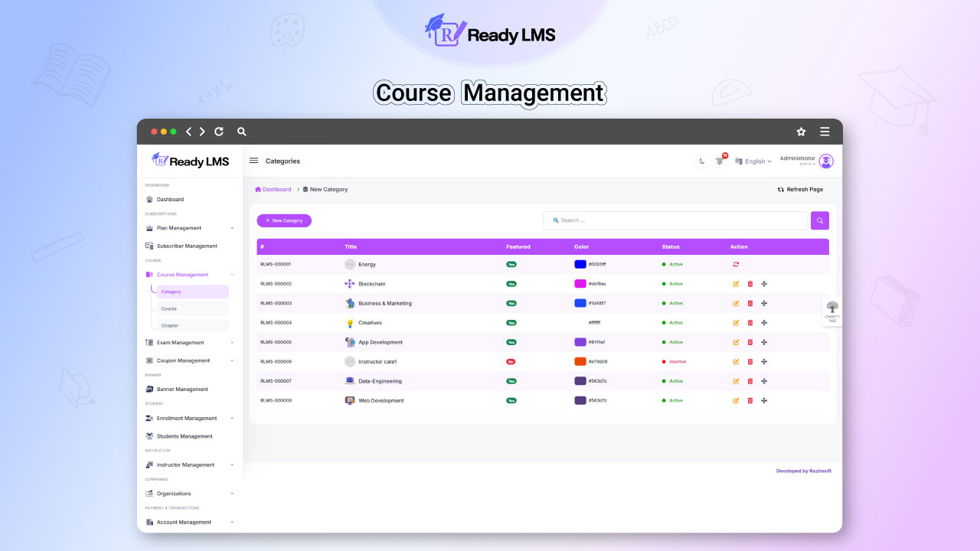Screen dimensions: 980x551
Task: Click the Inactive status of Instructor cate1
Action: [675, 362]
